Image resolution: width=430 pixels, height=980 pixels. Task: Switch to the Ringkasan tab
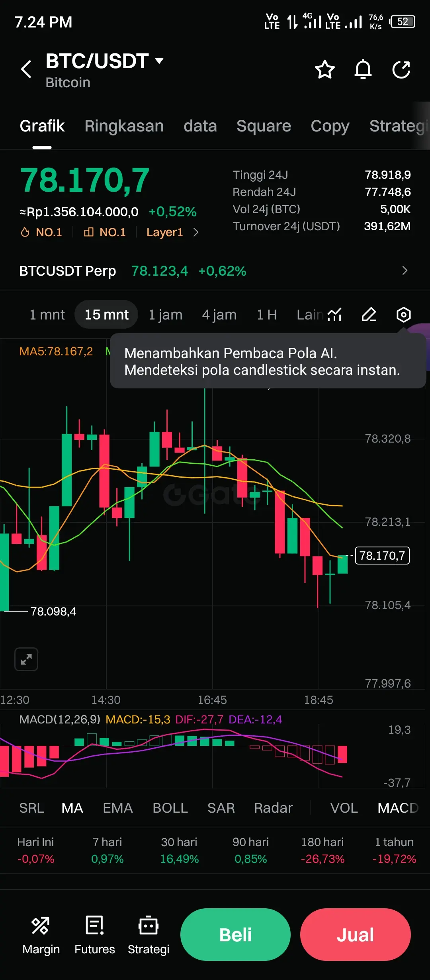click(x=124, y=126)
